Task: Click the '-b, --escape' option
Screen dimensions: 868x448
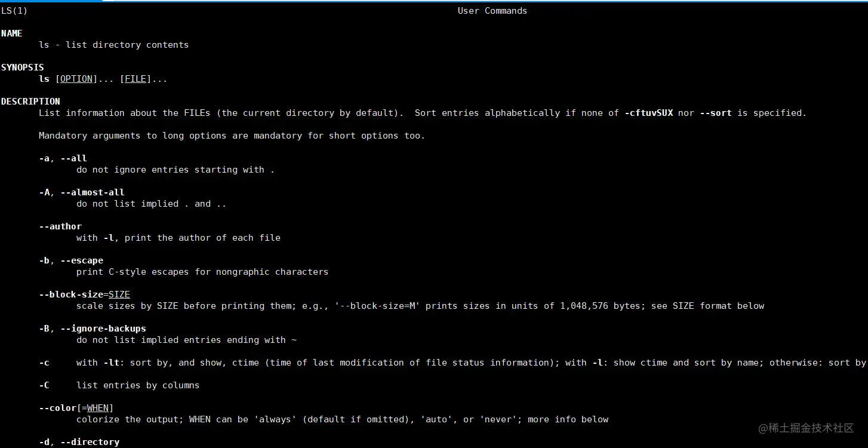Action: click(x=71, y=260)
